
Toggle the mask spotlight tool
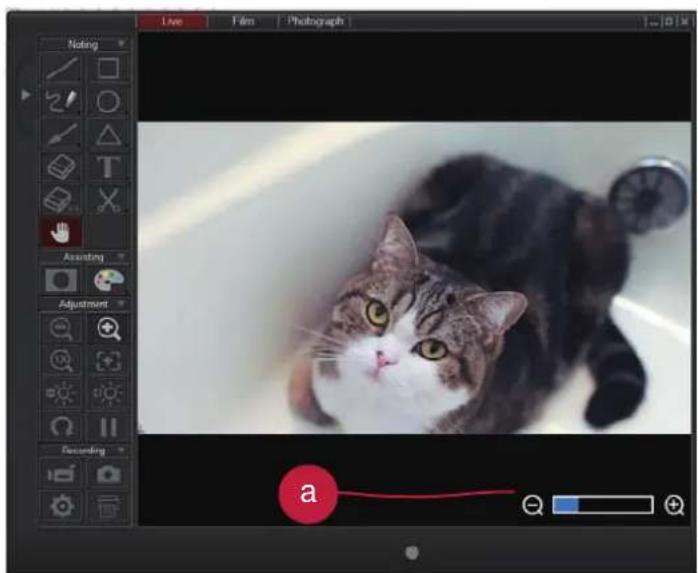(x=61, y=280)
